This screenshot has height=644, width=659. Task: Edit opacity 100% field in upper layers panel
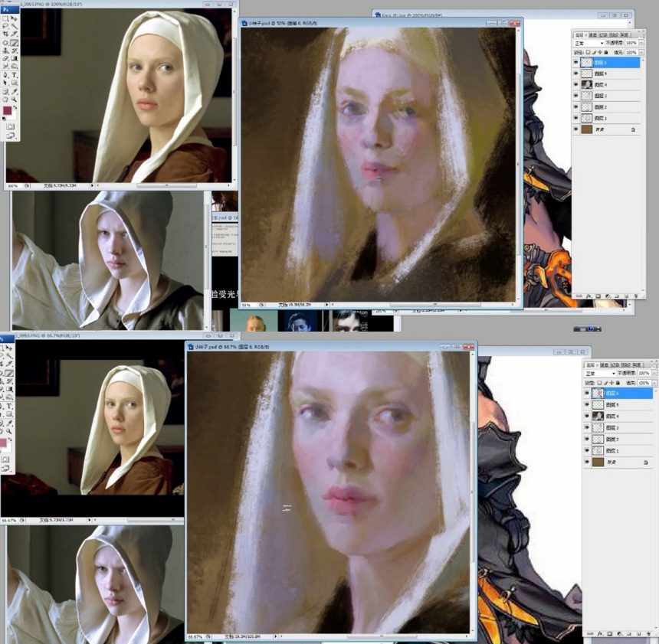tap(631, 43)
